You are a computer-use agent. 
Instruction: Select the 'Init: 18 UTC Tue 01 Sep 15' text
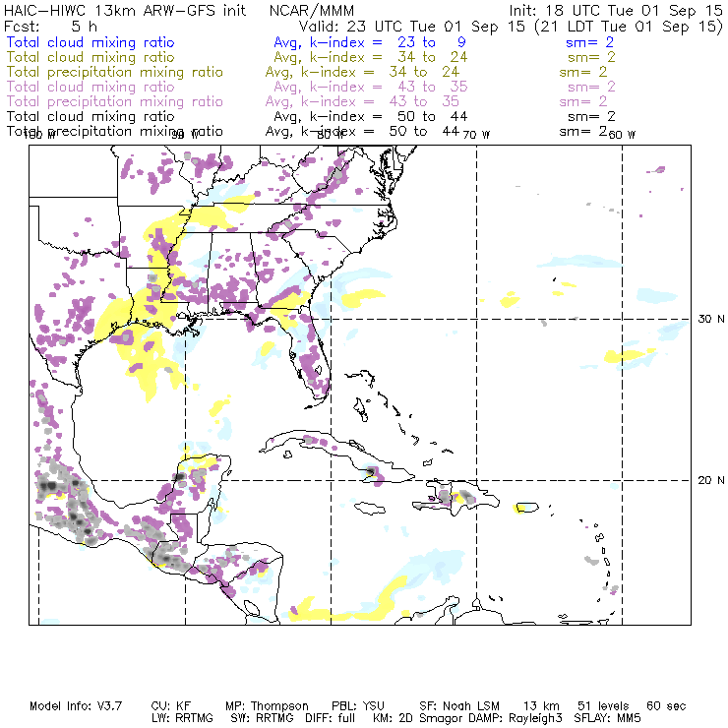tap(616, 10)
